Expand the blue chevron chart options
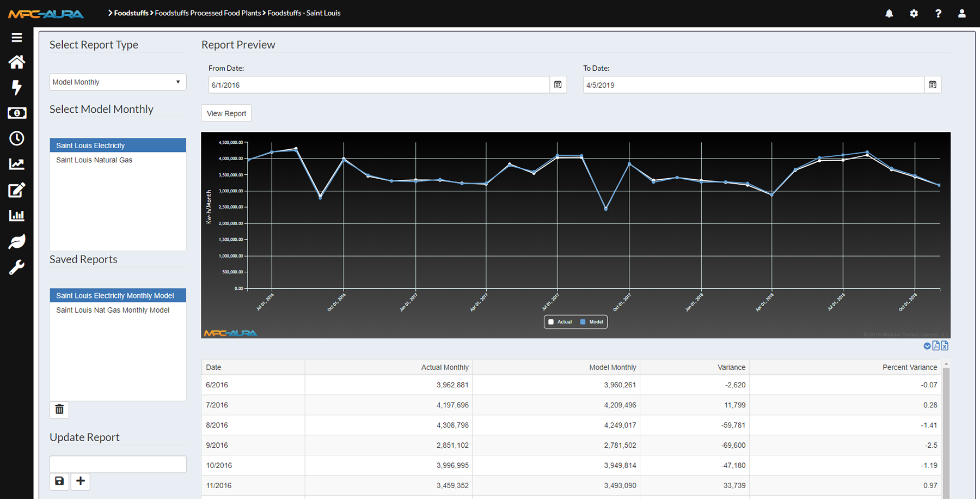Viewport: 980px width, 499px height. (x=927, y=346)
